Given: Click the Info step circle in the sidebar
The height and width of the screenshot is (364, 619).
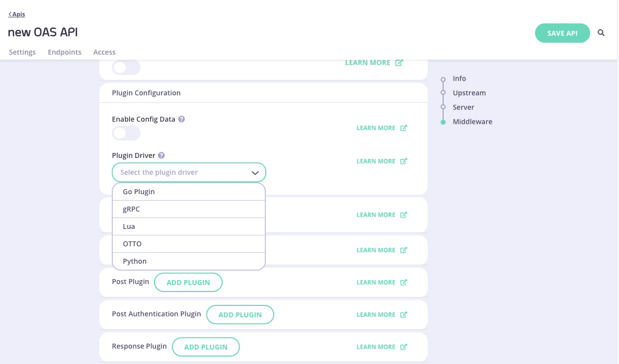Looking at the screenshot, I should click(443, 78).
